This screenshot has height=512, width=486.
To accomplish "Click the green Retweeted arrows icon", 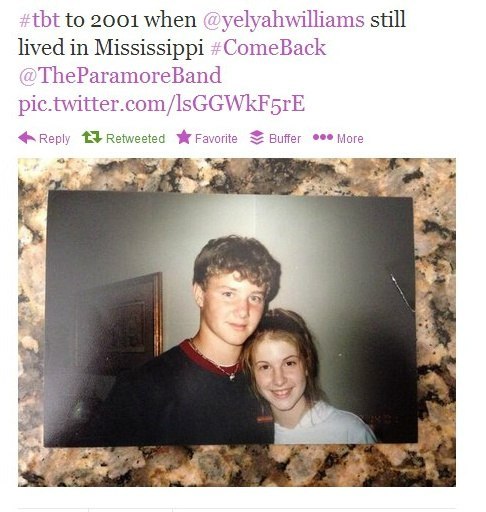I will pyautogui.click(x=92, y=137).
